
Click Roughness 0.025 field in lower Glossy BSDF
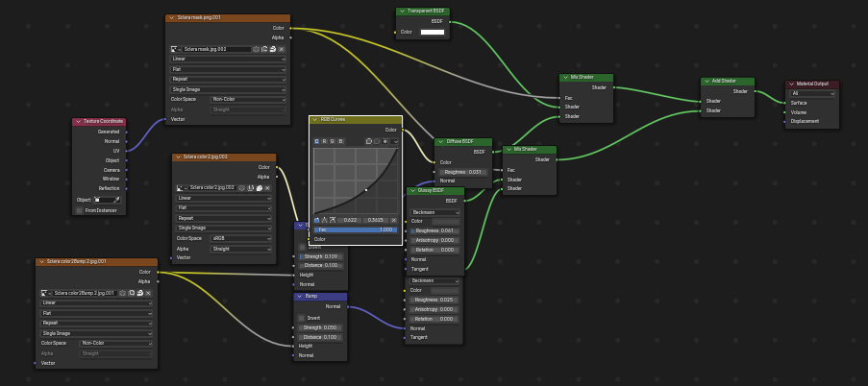point(435,300)
